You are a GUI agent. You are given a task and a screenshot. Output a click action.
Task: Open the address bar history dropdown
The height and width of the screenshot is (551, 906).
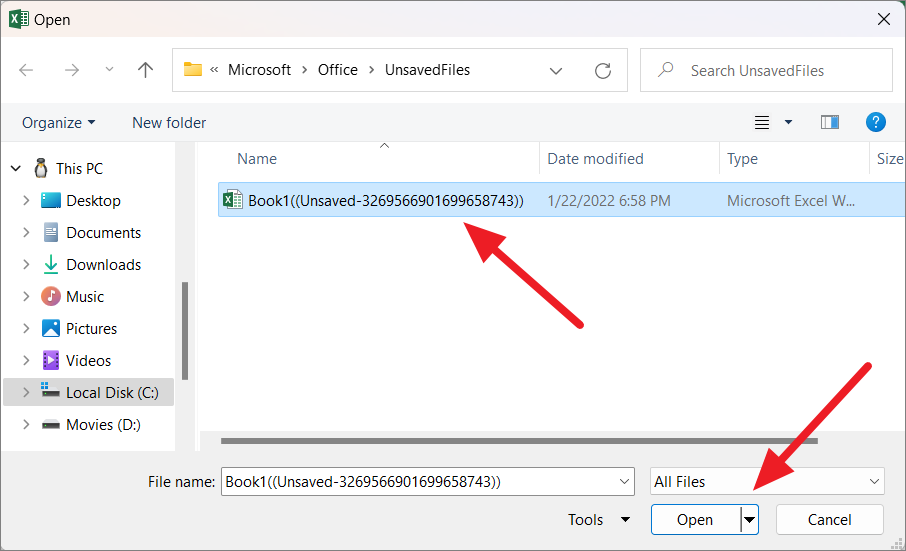(556, 71)
